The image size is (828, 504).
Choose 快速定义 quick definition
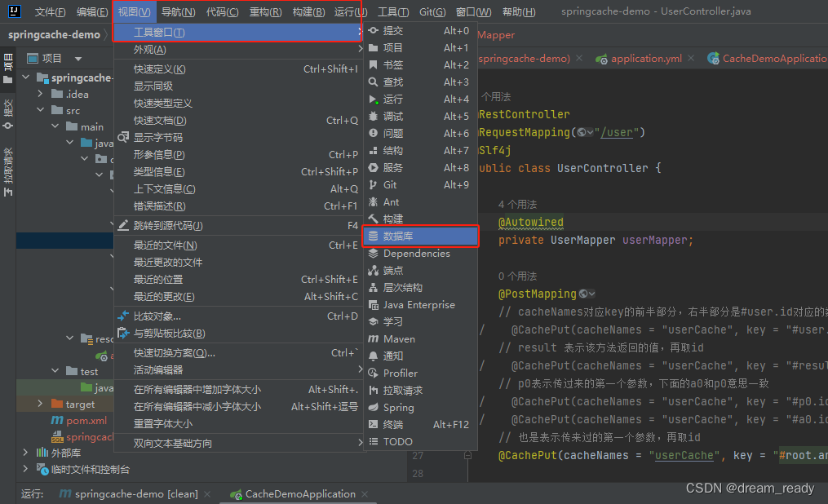pos(238,69)
